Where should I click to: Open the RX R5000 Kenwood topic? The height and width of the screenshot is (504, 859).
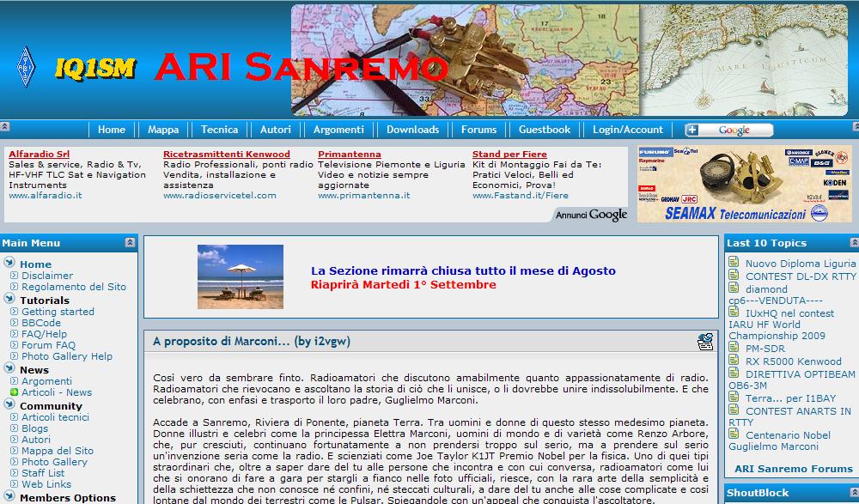click(793, 361)
